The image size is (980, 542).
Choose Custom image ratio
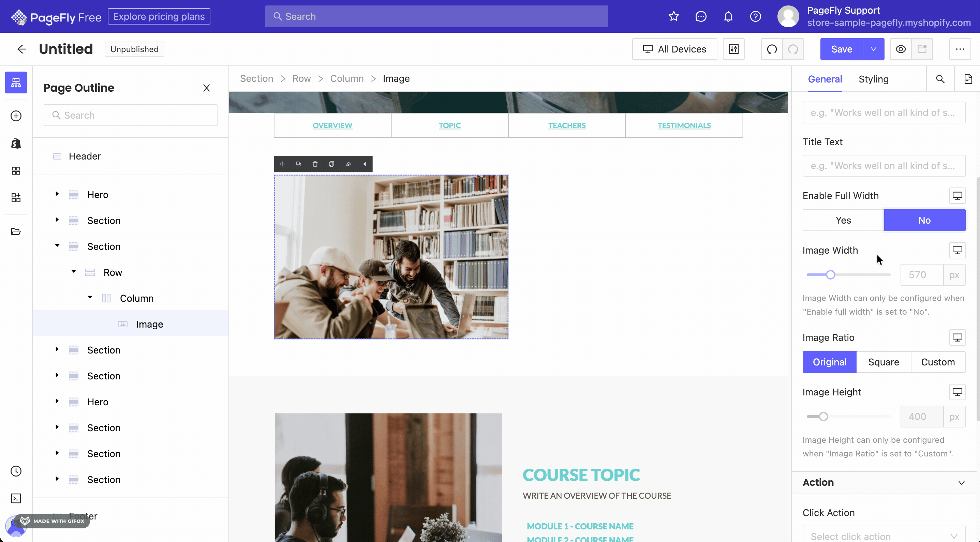tap(938, 362)
